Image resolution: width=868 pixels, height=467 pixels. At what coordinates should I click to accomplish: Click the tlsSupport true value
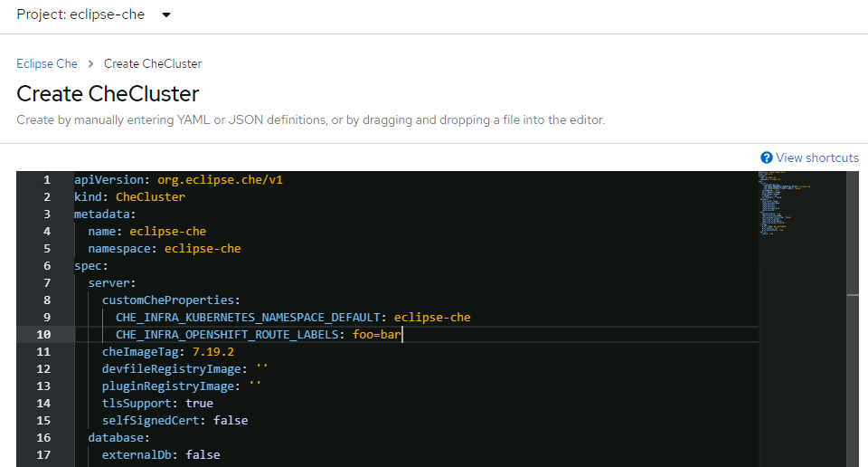199,403
